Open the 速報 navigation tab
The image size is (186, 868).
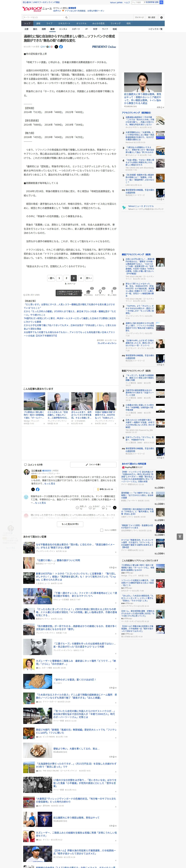pos(38,24)
